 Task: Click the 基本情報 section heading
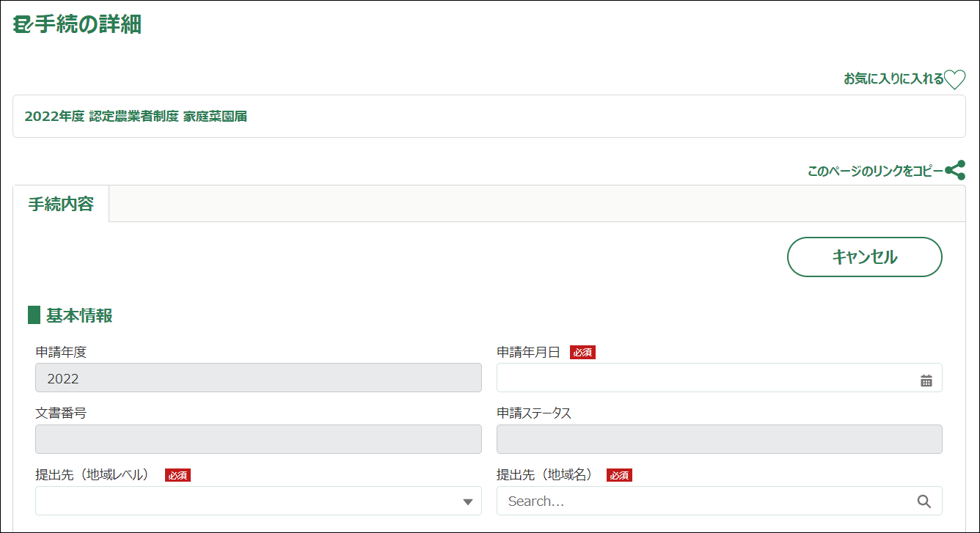click(x=79, y=316)
